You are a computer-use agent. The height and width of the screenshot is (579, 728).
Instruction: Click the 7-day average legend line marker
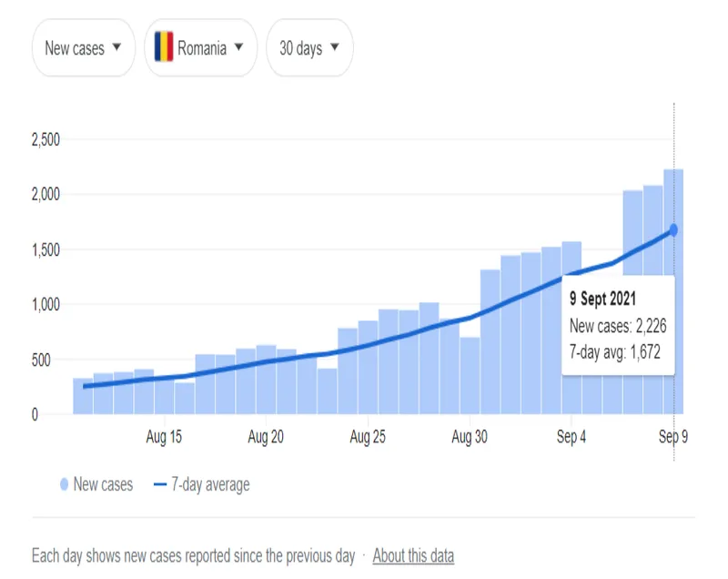click(160, 484)
